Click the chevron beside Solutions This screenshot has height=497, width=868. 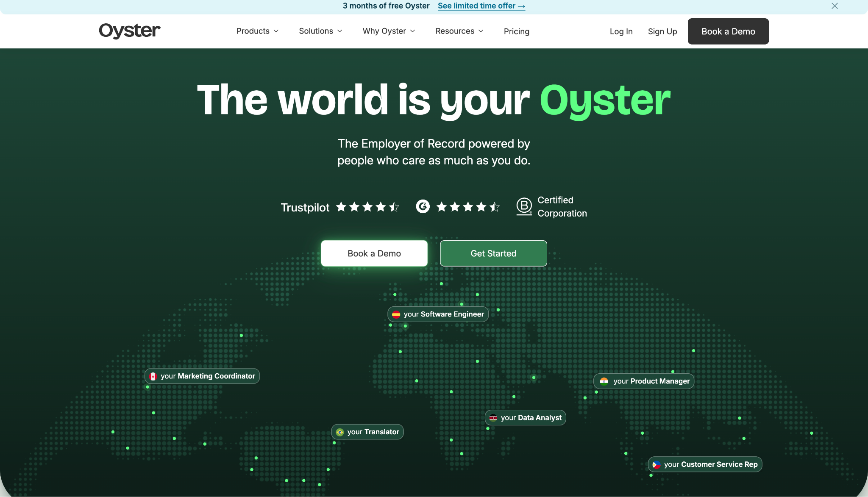(339, 31)
